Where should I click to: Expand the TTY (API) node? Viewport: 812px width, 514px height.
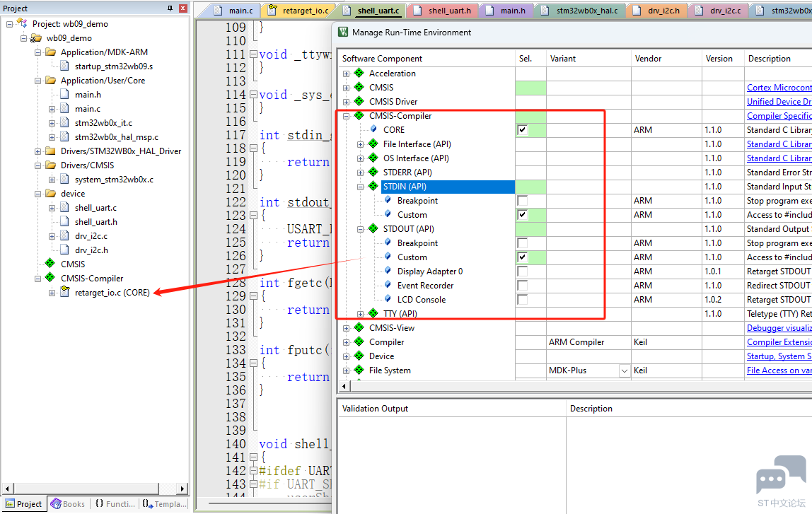[361, 314]
